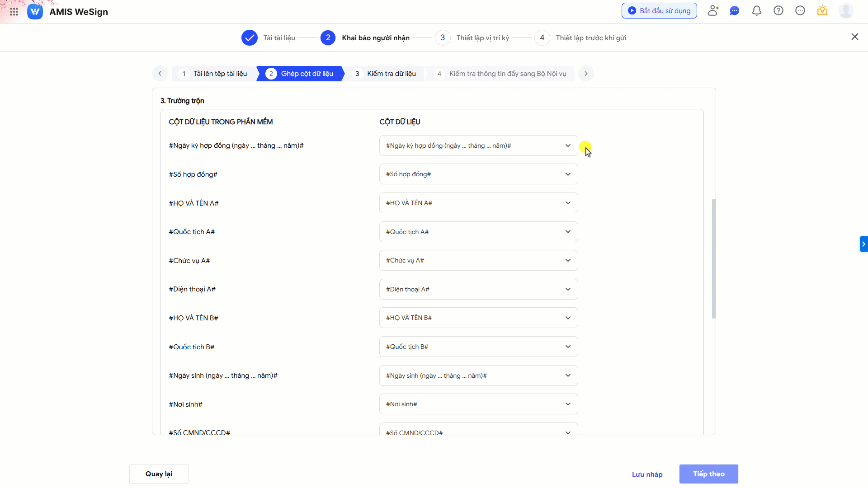
Task: Open the user profile avatar
Action: [x=845, y=10]
